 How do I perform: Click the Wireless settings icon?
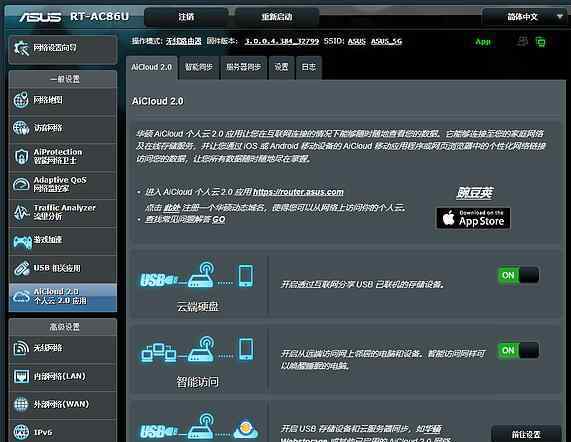(21, 348)
